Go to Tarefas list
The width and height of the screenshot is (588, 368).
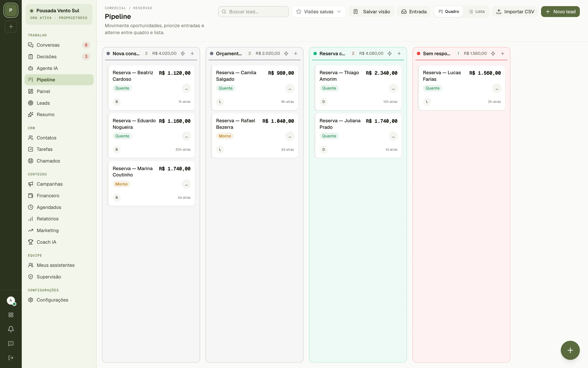pos(59,149)
